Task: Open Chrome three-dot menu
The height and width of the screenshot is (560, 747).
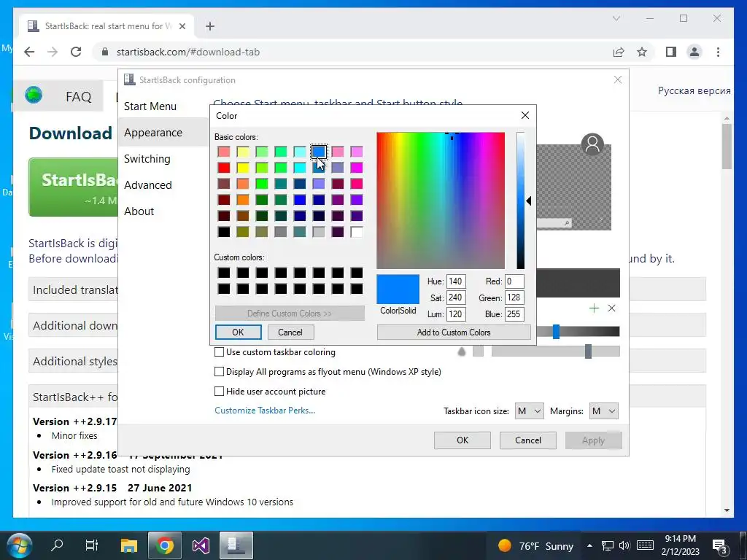Action: (718, 52)
